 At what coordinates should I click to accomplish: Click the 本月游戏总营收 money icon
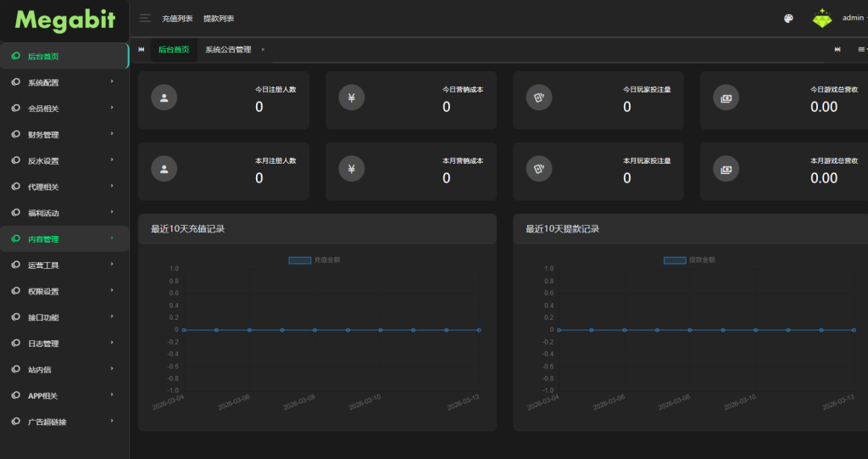[x=726, y=170]
